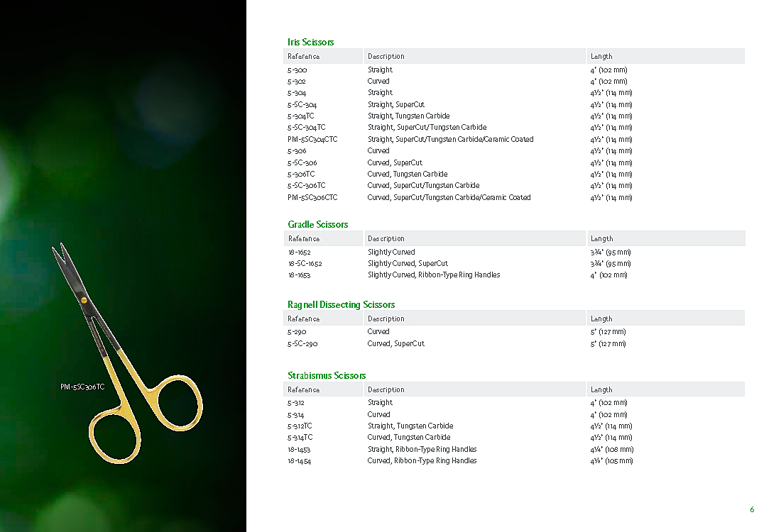
Task: Click the page number 6
Action: click(x=752, y=509)
